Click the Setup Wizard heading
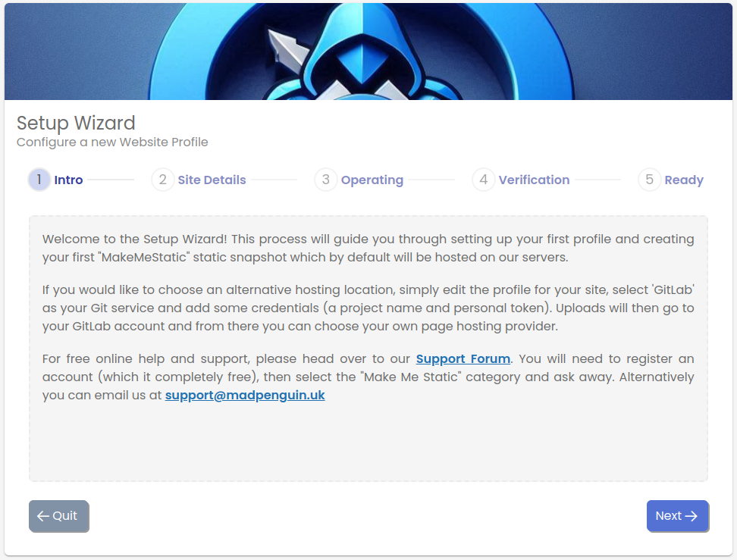The height and width of the screenshot is (560, 737). [x=76, y=123]
